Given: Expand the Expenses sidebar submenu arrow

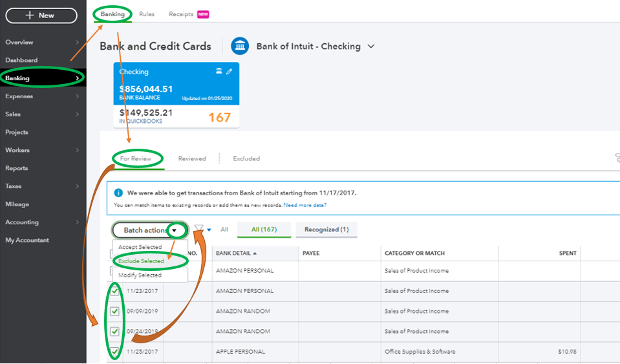Looking at the screenshot, I should pos(77,96).
